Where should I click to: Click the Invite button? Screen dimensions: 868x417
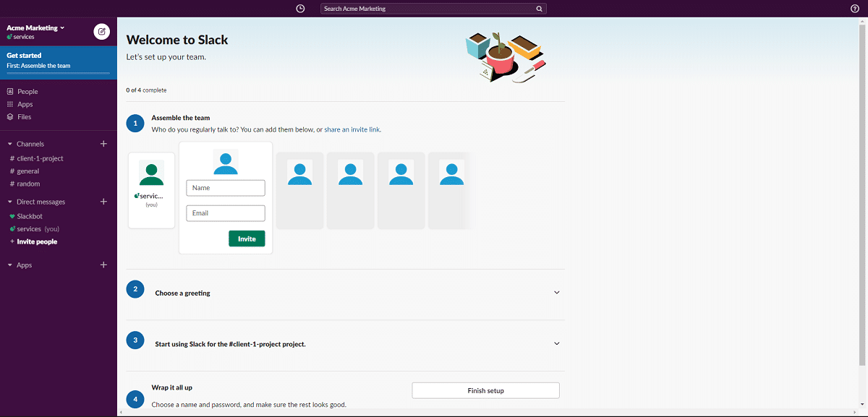pos(247,238)
